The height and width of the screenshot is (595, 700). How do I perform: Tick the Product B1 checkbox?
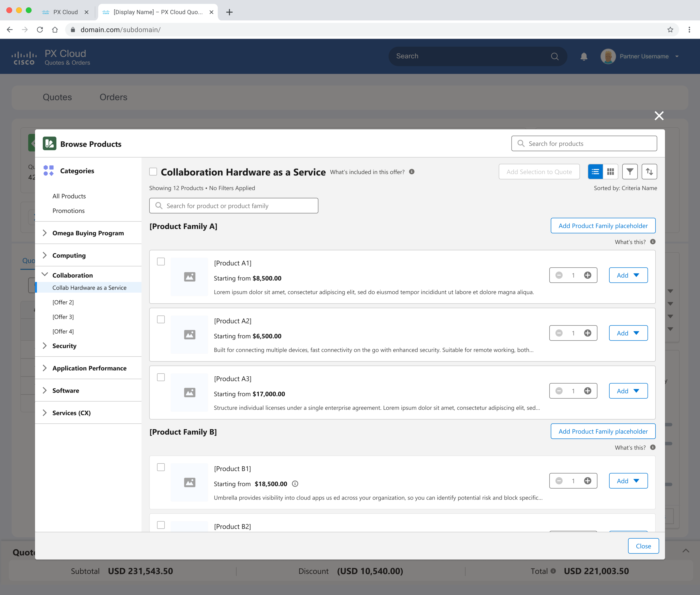(161, 467)
